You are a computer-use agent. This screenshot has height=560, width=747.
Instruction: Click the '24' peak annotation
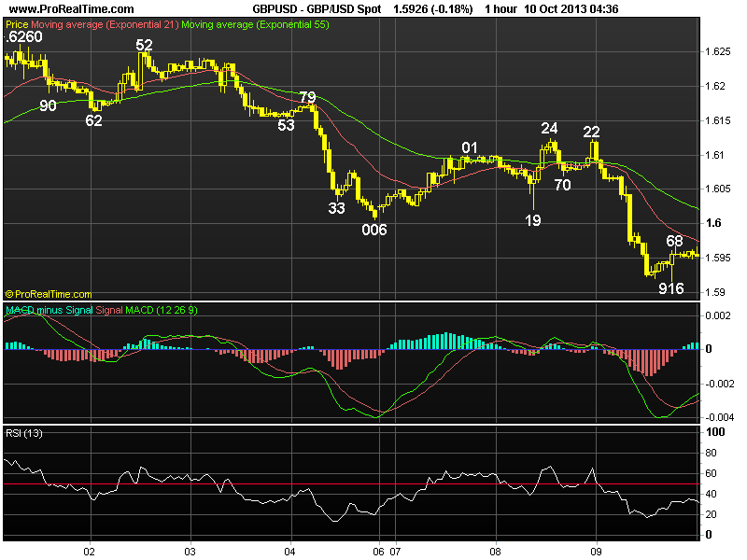tap(549, 128)
